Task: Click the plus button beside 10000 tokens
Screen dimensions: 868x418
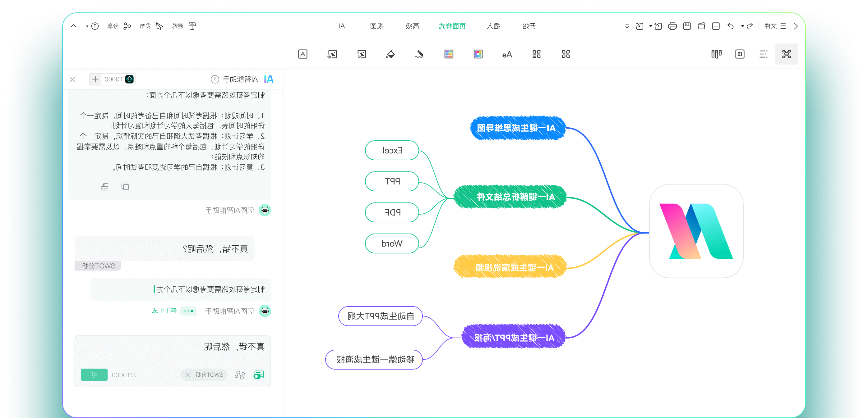Action: point(95,79)
